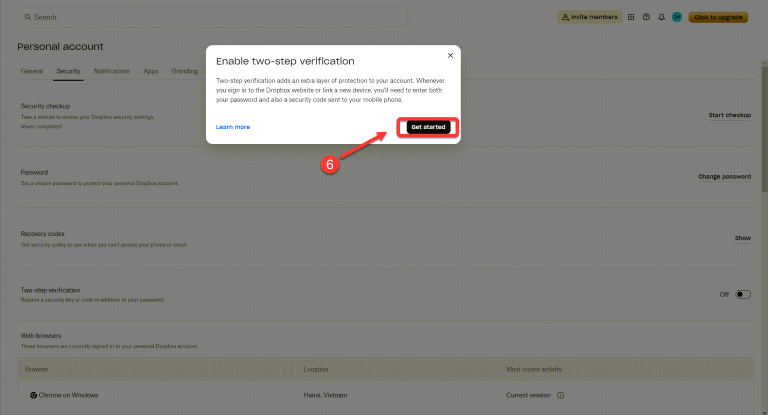Click Get started in the dialog

[428, 127]
